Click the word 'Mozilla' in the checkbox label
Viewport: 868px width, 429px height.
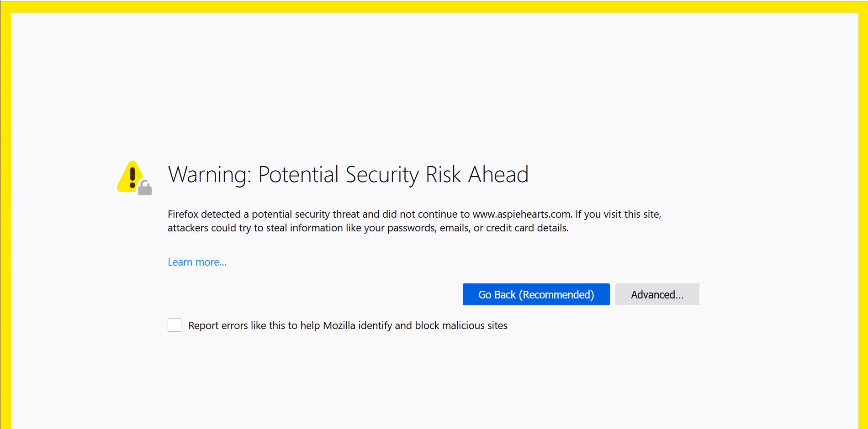click(x=339, y=325)
